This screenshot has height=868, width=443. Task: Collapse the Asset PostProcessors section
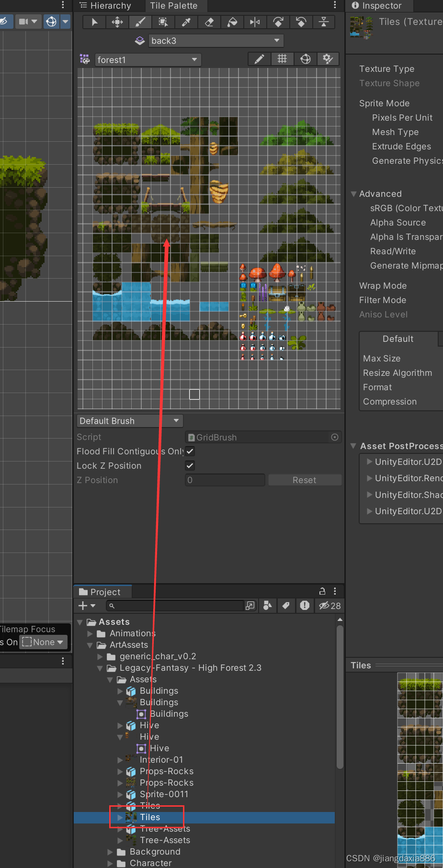pos(353,446)
